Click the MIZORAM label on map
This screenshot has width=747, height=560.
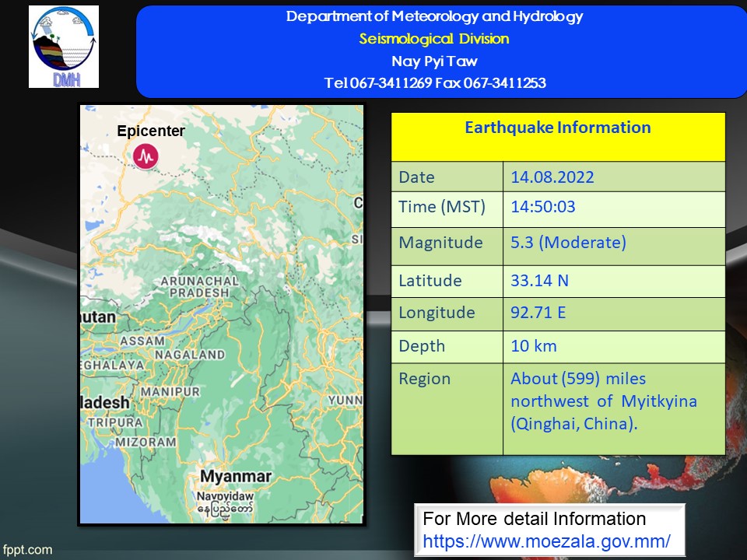tap(146, 442)
